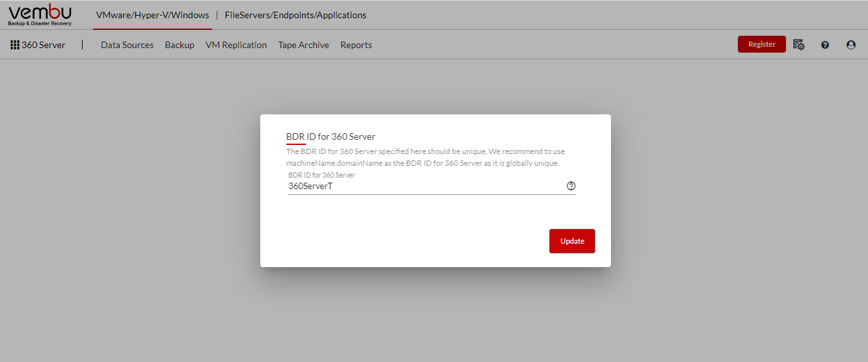Screen dimensions: 868x362
Task: Open the Data Sources menu
Action: pyautogui.click(x=128, y=45)
